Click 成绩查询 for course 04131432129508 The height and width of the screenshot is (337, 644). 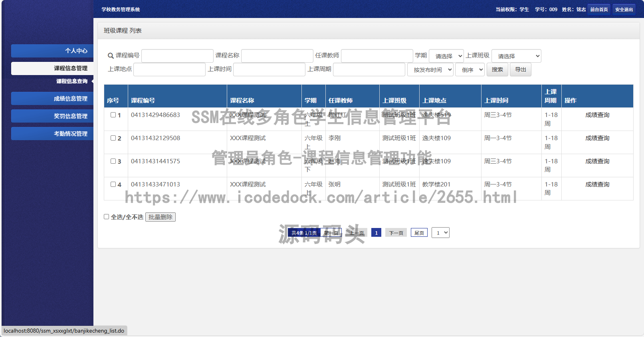click(x=597, y=138)
